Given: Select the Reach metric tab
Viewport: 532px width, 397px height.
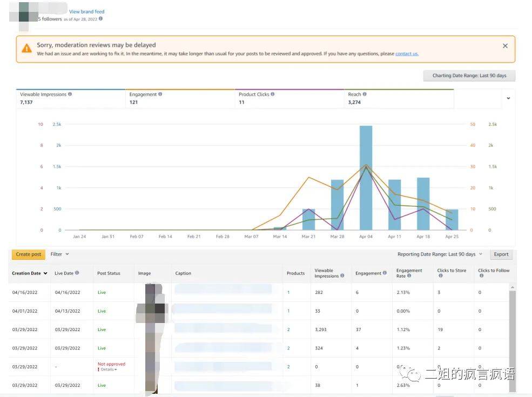Looking at the screenshot, I should 399,99.
